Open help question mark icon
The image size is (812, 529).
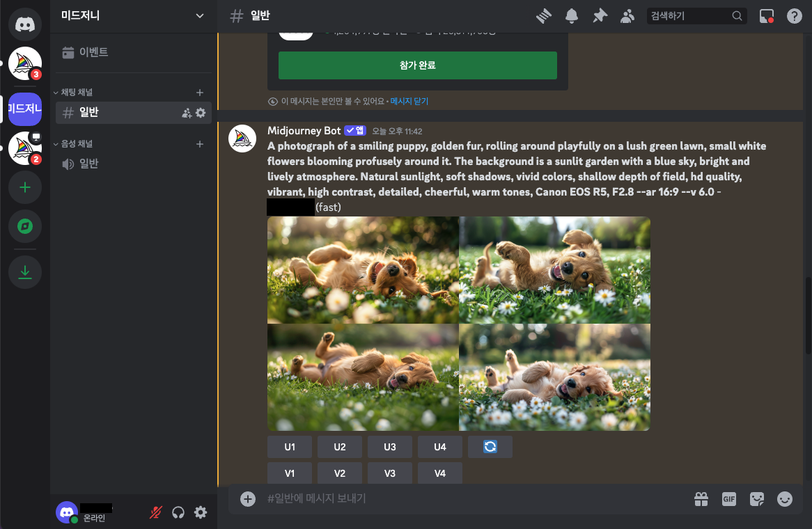pos(795,16)
